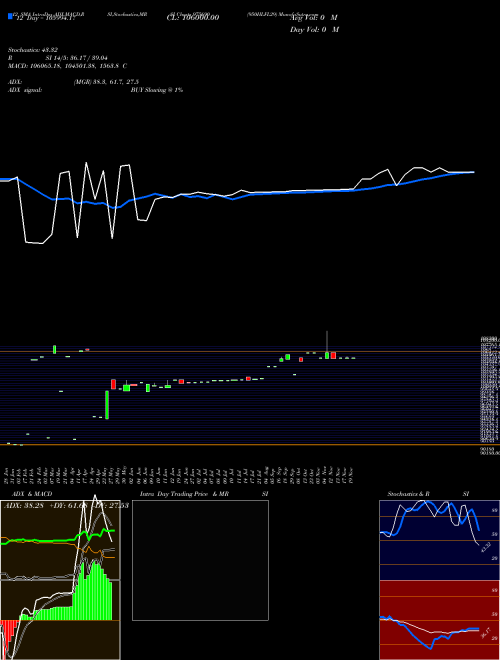Click the '43.32' label in Stochastics panel
Screen dimensions: 500x660
[x=485, y=548]
